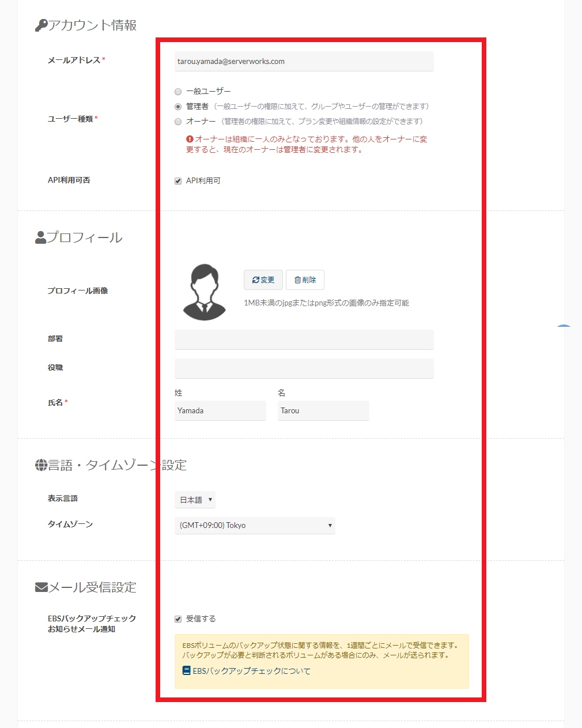
Task: Click the 削除 profile image button
Action: 305,280
